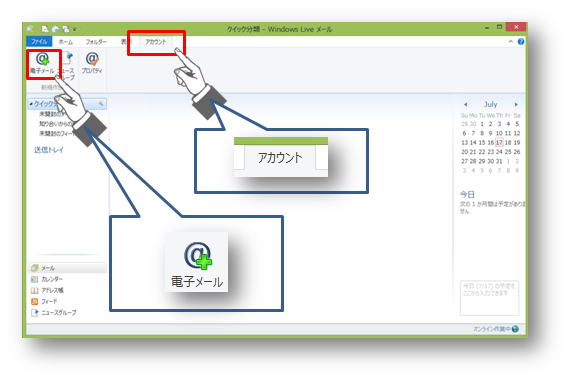
Task: Open カレンダー from the navigation pane
Action: coord(47,279)
